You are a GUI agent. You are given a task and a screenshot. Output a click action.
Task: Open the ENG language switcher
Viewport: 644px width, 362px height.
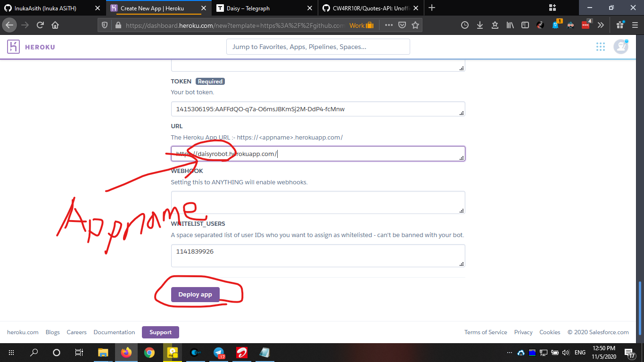[580, 352]
